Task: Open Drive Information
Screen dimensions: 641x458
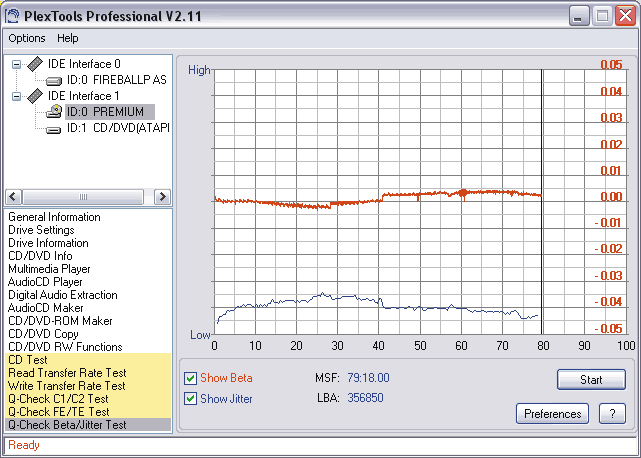Action: click(48, 243)
